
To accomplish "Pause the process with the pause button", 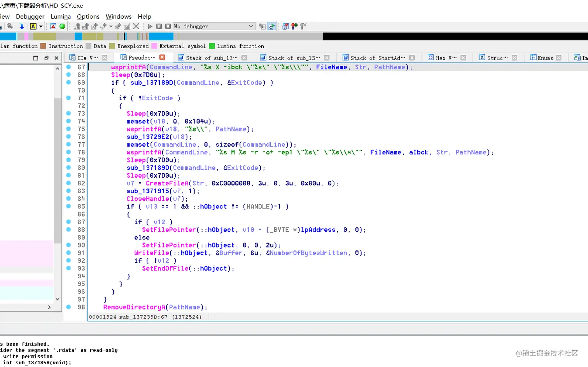I will (x=159, y=26).
